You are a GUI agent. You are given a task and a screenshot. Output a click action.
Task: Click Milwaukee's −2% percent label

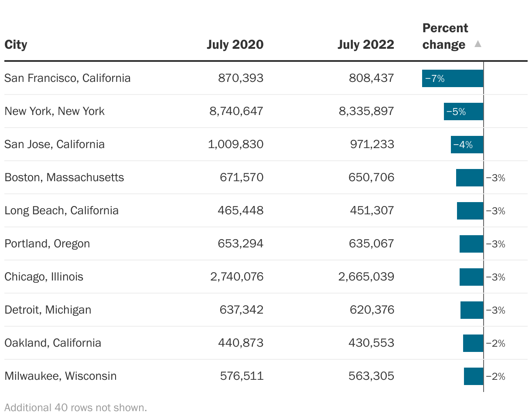pyautogui.click(x=495, y=376)
